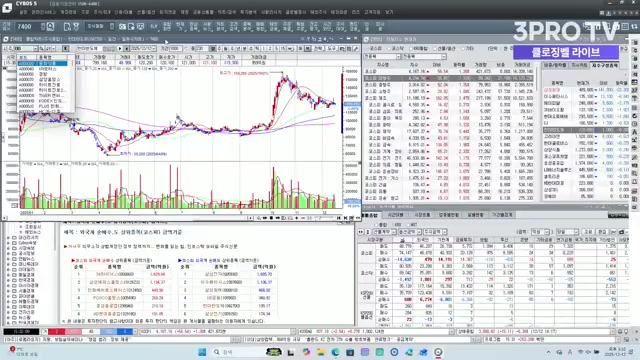This screenshot has width=640, height=360.
Task: Select 기타 radio button in index window
Action: 464,49
